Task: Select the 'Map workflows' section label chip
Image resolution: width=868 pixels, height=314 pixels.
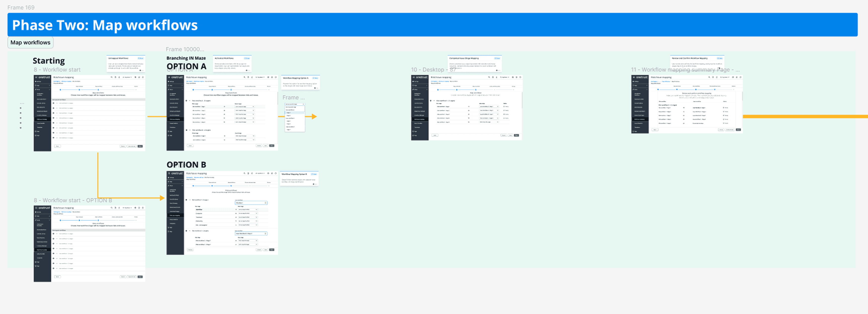Action: pyautogui.click(x=30, y=42)
